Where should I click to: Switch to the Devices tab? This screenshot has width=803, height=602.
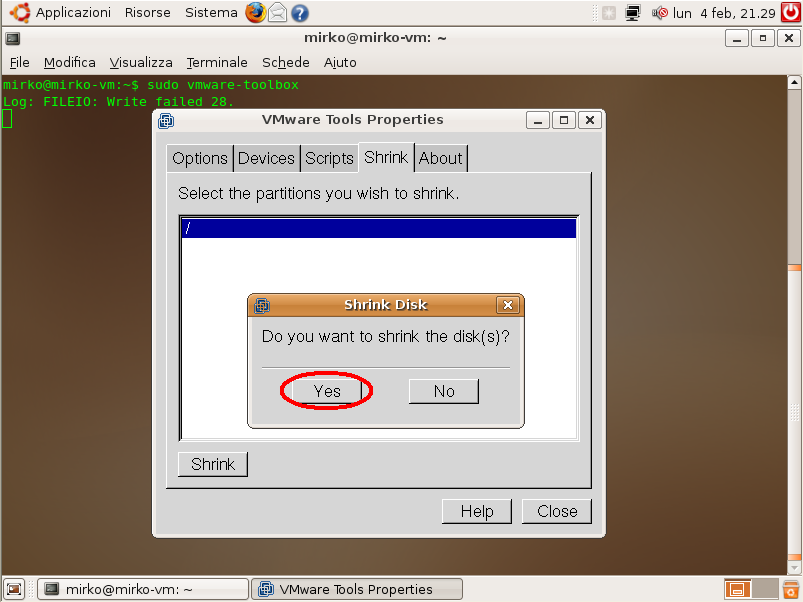[x=266, y=158]
